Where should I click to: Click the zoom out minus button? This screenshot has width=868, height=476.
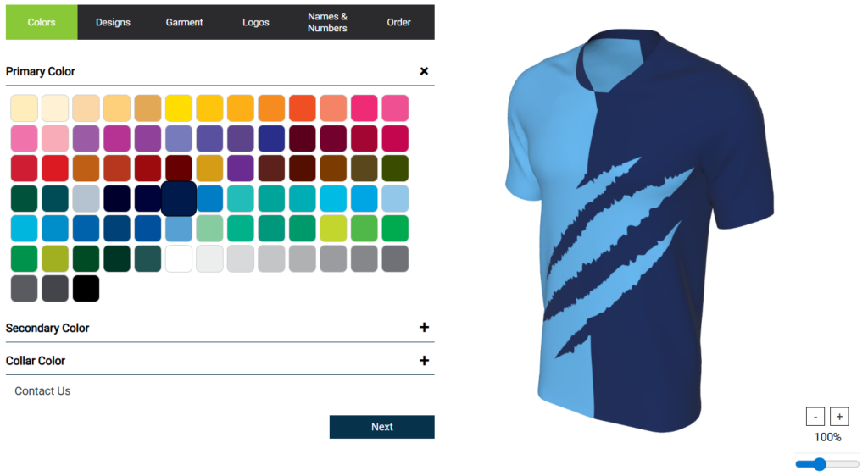tap(815, 417)
